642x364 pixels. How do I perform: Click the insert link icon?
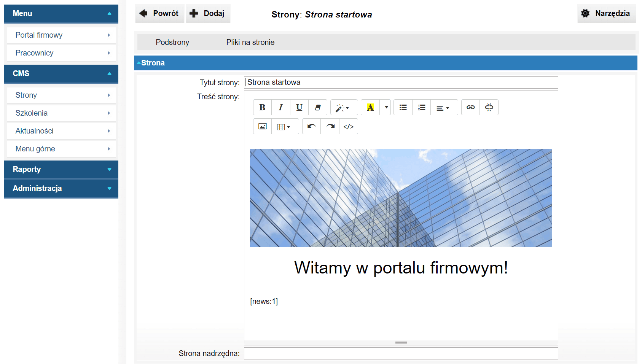point(470,108)
